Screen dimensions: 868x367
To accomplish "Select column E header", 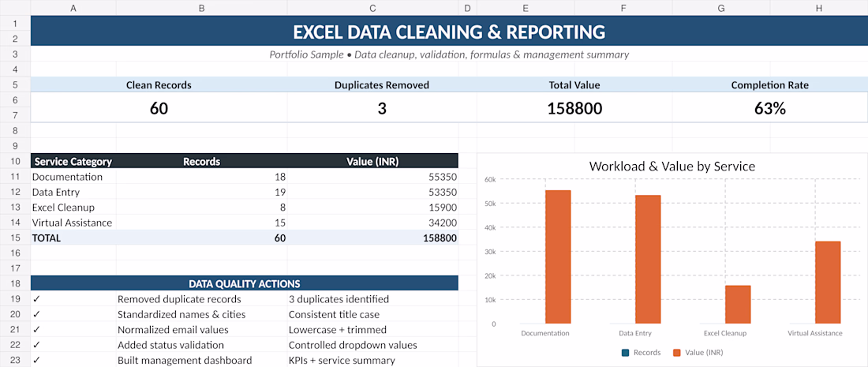I will pos(526,8).
